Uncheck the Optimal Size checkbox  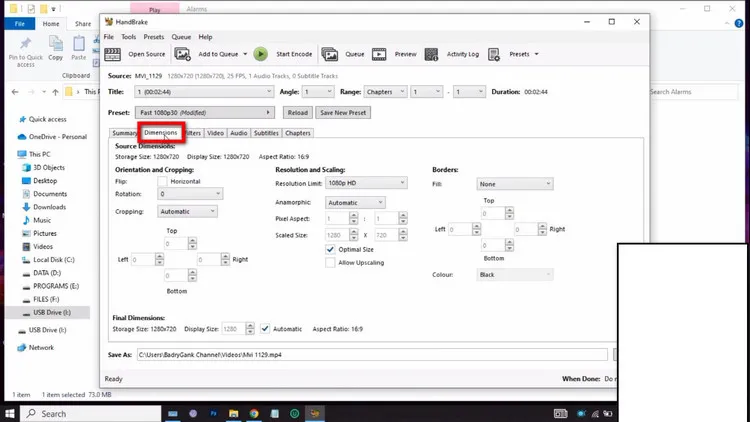[x=330, y=249]
